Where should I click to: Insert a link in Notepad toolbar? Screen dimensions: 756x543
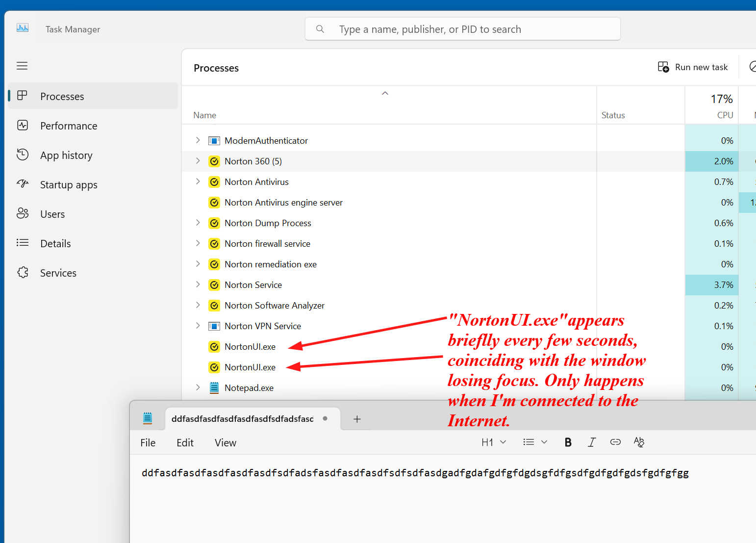pos(615,442)
